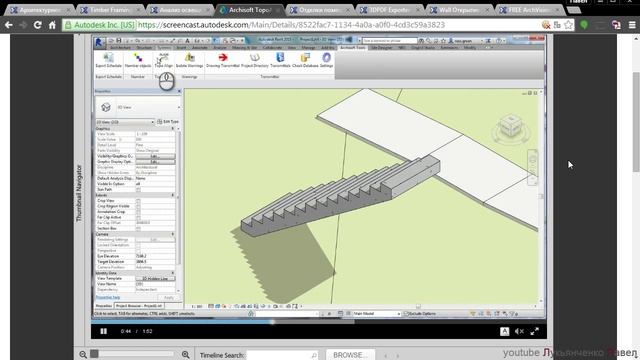Image resolution: width=640 pixels, height=360 pixels.
Task: Open the Properties help link
Action: tap(108, 298)
